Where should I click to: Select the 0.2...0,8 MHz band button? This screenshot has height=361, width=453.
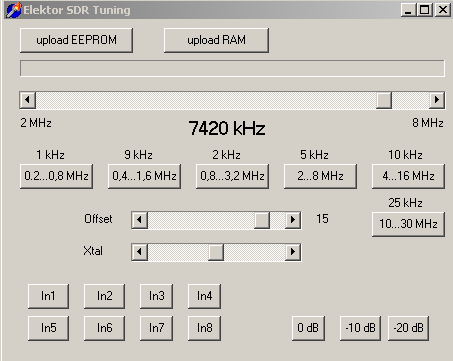coord(56,176)
